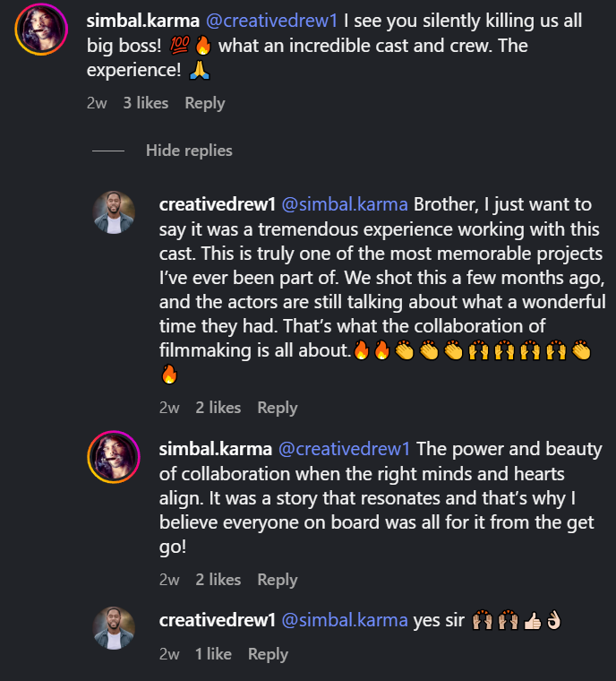Click the @simbal.karma mention before 'Brother'

tap(345, 204)
